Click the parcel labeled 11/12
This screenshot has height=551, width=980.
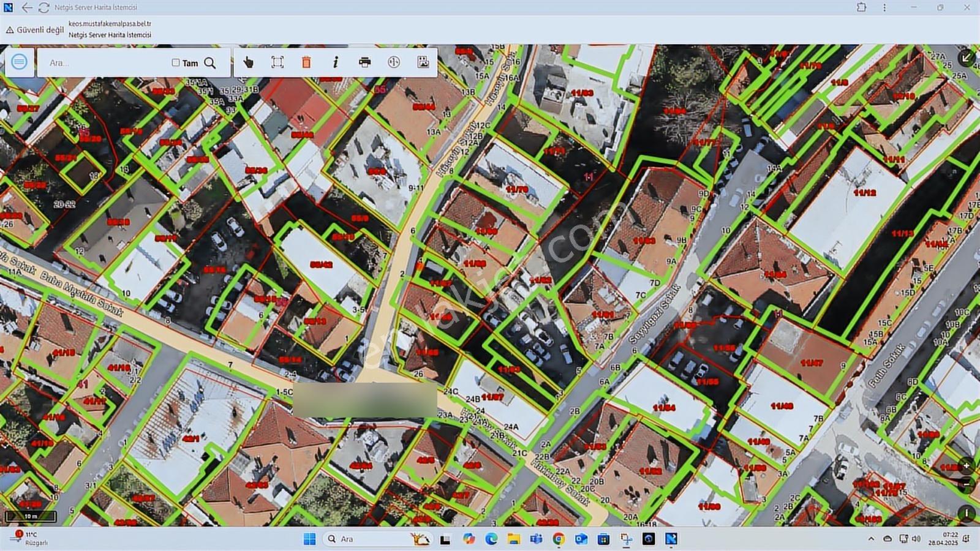click(864, 192)
